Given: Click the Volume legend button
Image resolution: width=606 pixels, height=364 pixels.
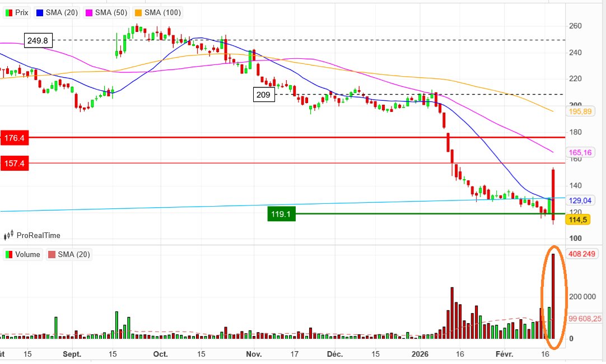Looking at the screenshot, I should coord(23,255).
